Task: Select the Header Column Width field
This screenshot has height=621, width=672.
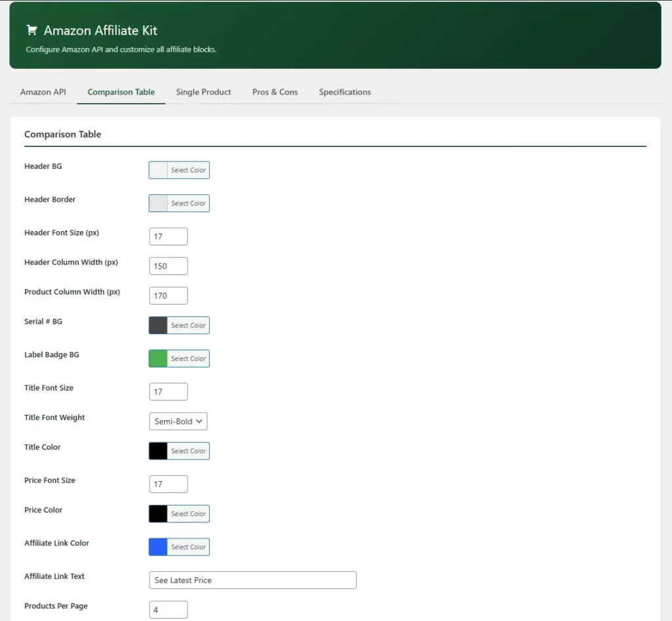Action: click(168, 266)
